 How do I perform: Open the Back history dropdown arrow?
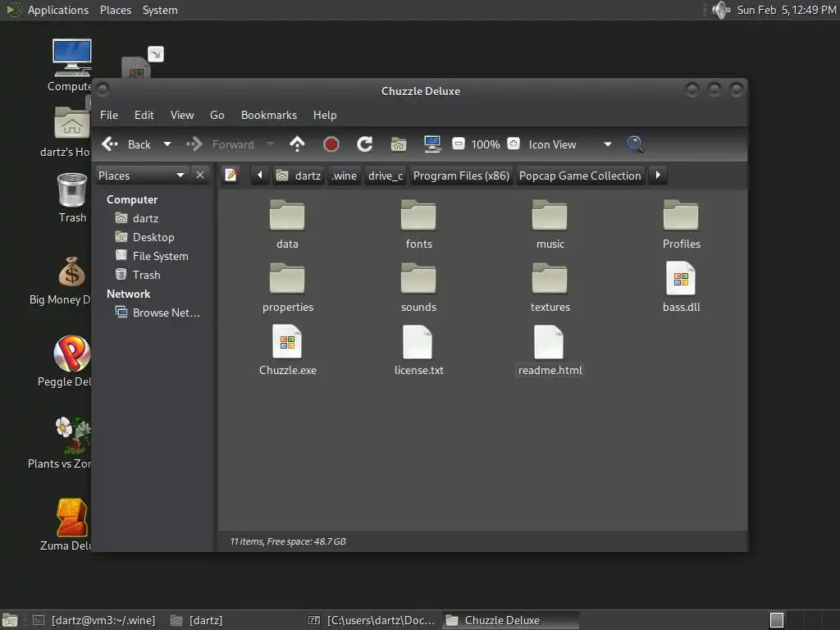(x=167, y=144)
